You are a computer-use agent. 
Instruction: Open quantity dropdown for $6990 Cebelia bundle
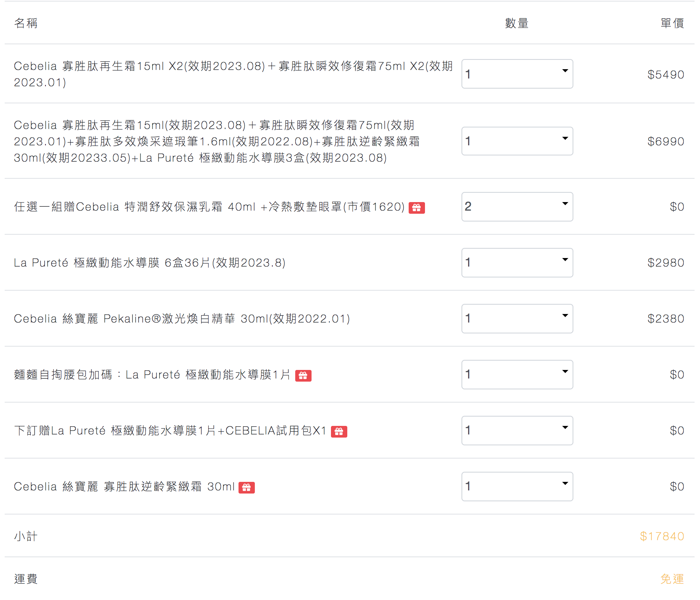coord(517,141)
